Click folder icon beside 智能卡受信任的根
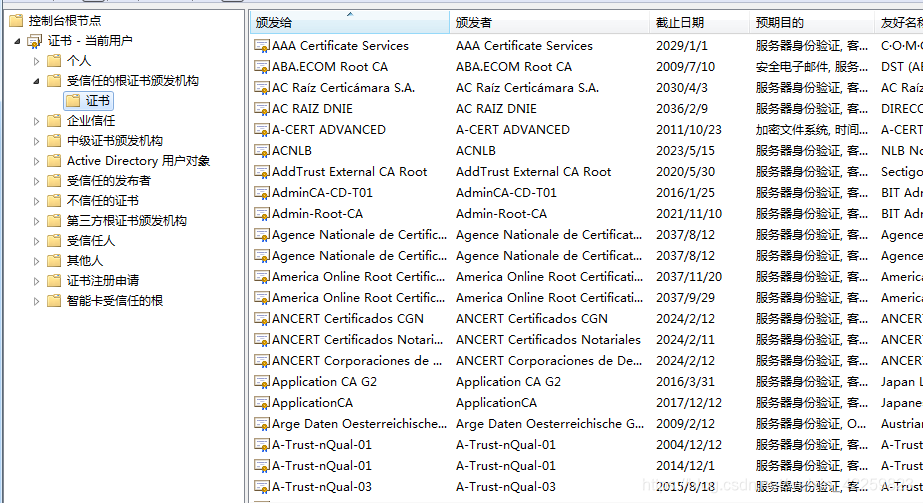The image size is (923, 503). click(54, 301)
